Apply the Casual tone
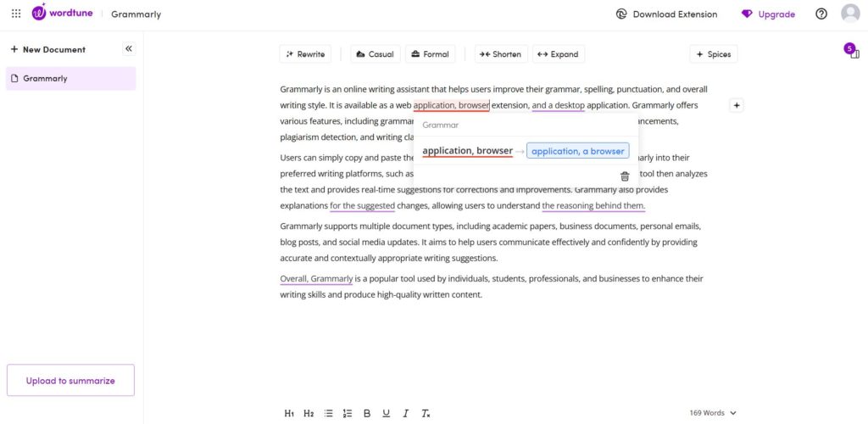Viewport: 868px width, 424px height. coord(376,54)
